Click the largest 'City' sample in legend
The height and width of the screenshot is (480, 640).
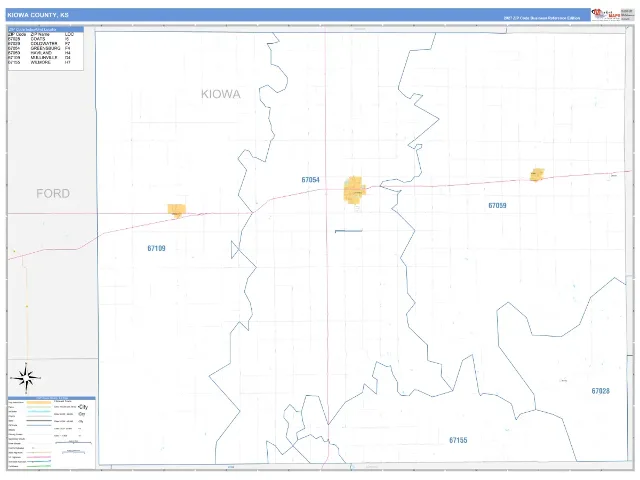pos(83,407)
